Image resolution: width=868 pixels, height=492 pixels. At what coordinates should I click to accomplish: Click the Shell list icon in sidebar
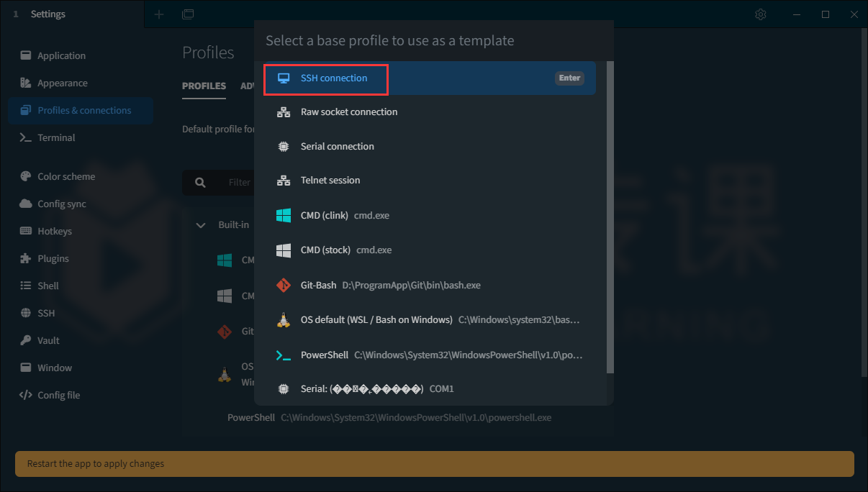25,286
